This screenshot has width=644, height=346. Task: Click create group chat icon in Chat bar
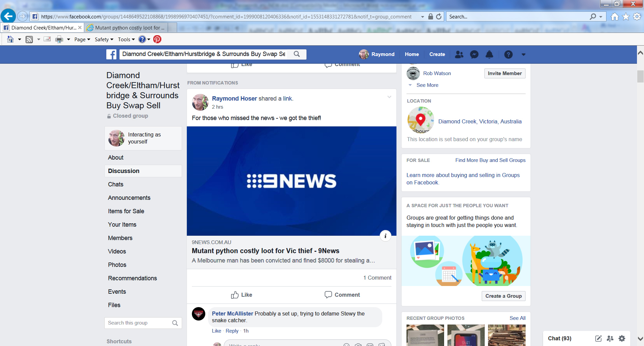coord(610,339)
